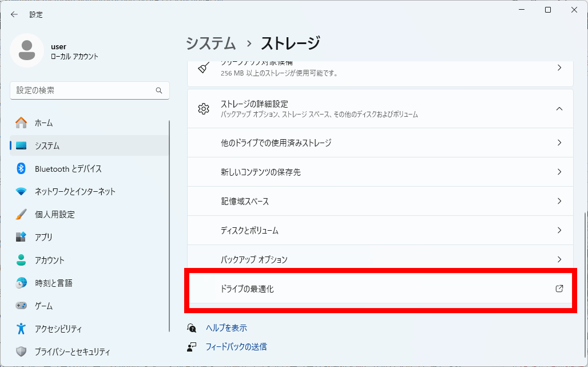This screenshot has width=588, height=367.
Task: Open the クリーンアップ対象候補 chevron
Action: coord(559,68)
